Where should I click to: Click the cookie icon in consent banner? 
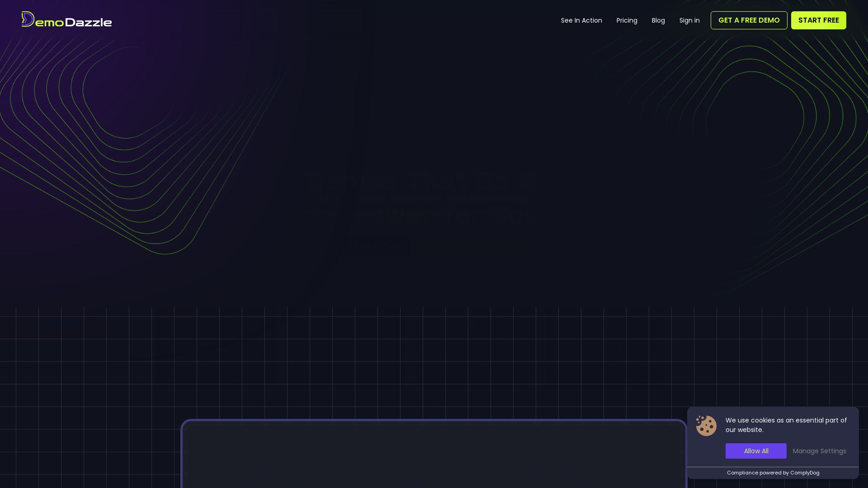[x=706, y=426]
